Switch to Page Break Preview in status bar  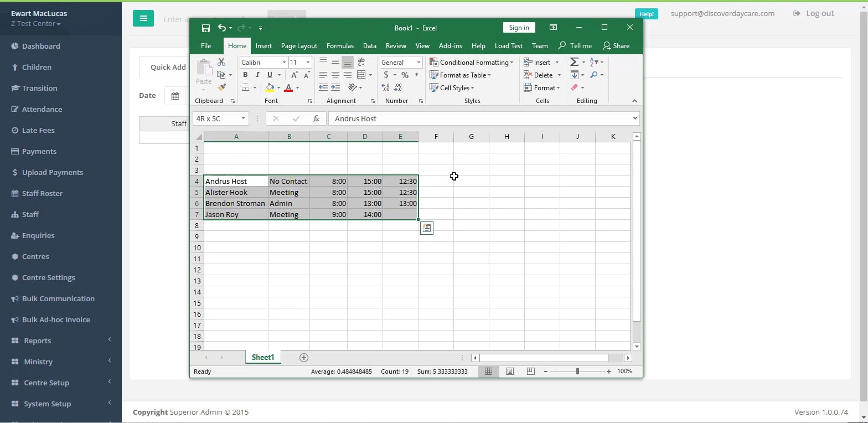(530, 372)
